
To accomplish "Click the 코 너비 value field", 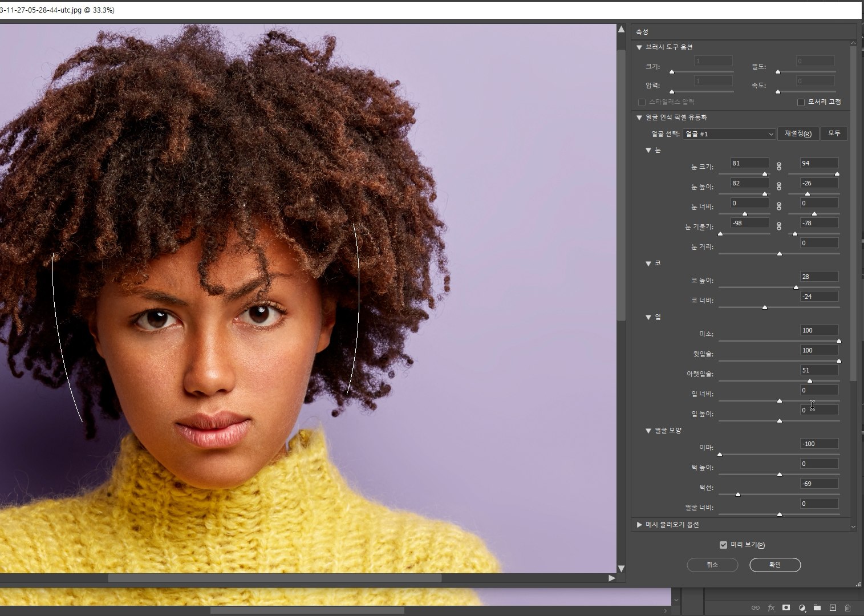I will 819,297.
